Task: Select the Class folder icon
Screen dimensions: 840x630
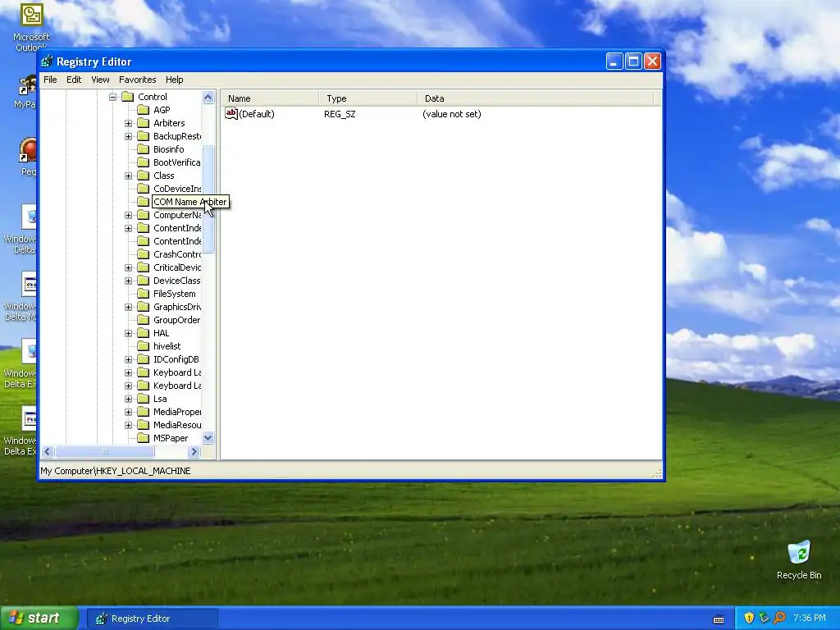Action: click(143, 176)
